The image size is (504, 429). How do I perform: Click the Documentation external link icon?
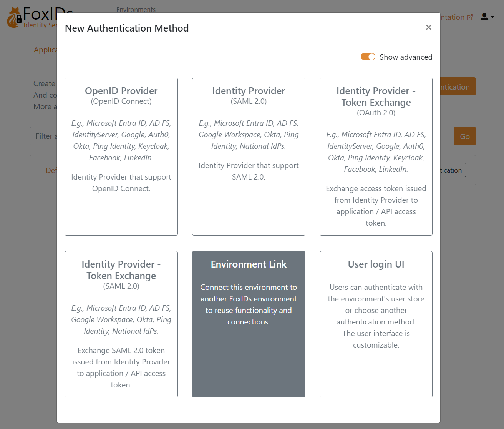coord(470,17)
